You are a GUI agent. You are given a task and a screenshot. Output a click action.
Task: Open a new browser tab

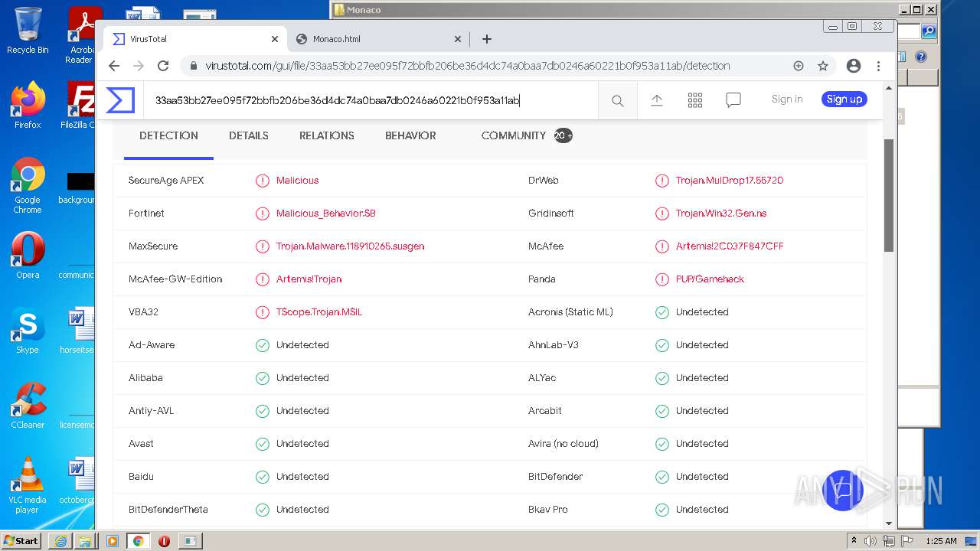click(x=486, y=39)
